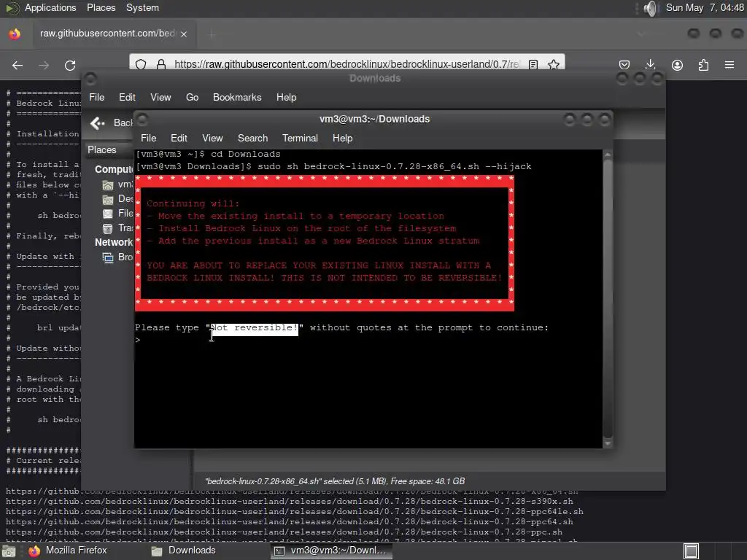Open Firefox extensions icon
Image resolution: width=747 pixels, height=560 pixels.
click(703, 65)
